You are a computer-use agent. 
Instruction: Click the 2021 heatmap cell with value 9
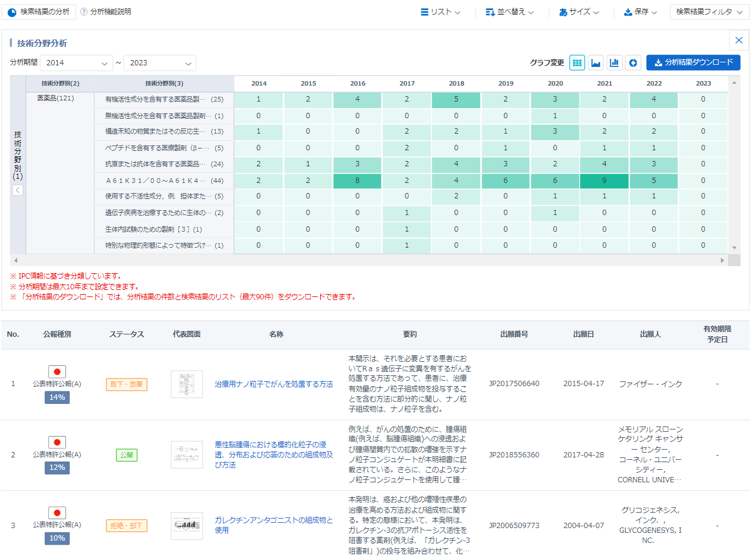tap(604, 181)
